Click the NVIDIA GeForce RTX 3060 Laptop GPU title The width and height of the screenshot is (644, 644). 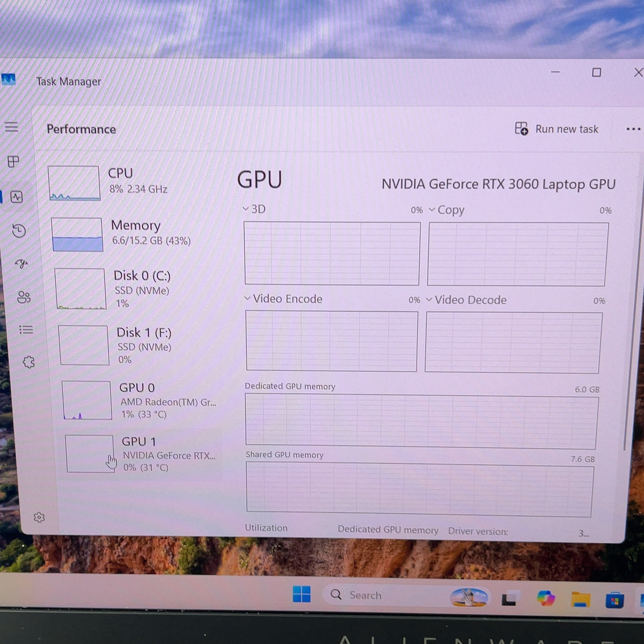tap(499, 184)
